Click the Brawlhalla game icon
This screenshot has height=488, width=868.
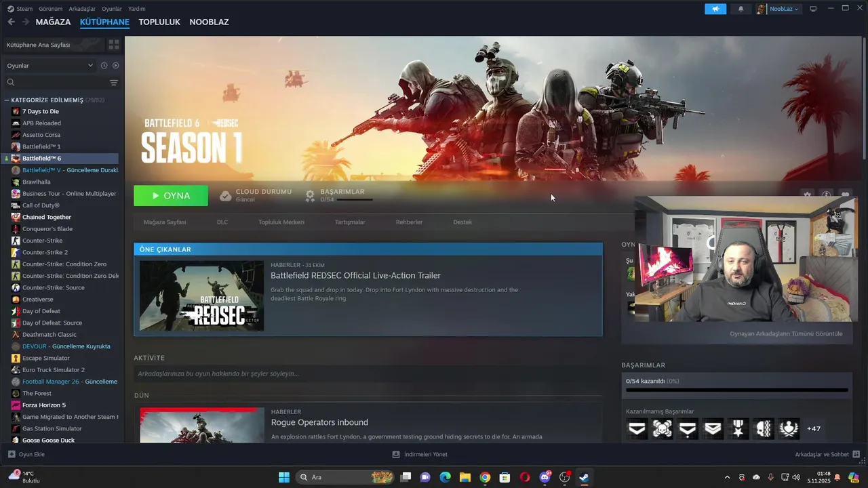tap(16, 182)
